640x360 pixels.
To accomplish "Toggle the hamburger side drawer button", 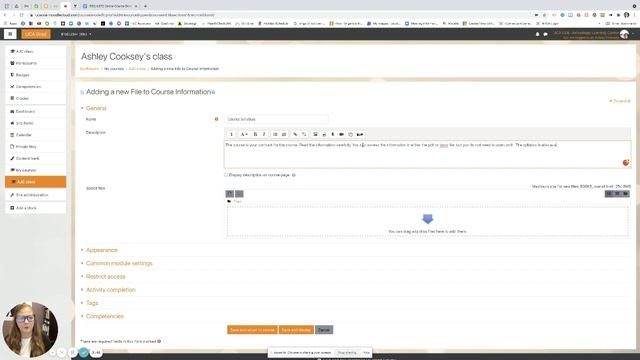I will (x=10, y=34).
